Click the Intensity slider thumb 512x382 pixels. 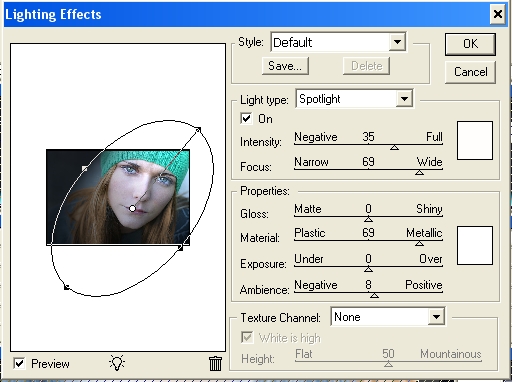tap(394, 147)
